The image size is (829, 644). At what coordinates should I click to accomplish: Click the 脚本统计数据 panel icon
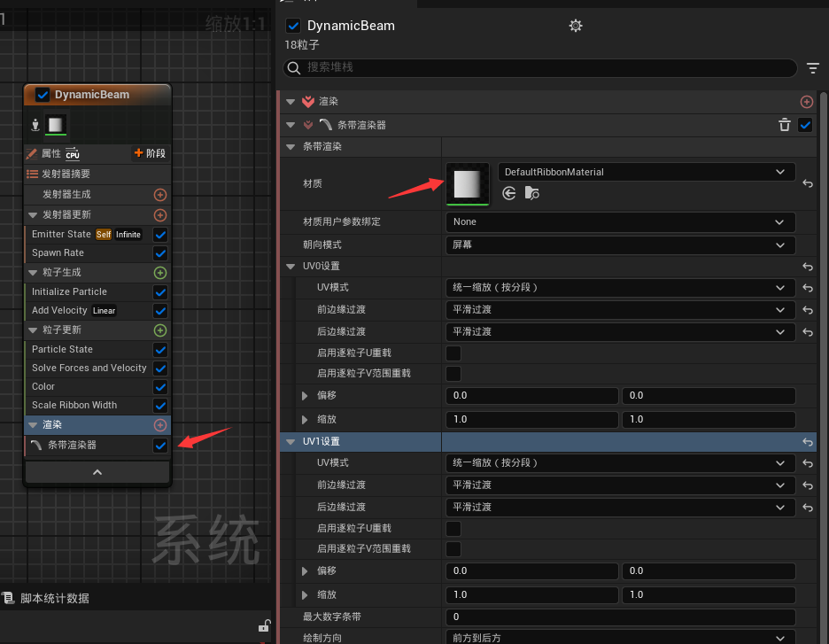[x=8, y=598]
